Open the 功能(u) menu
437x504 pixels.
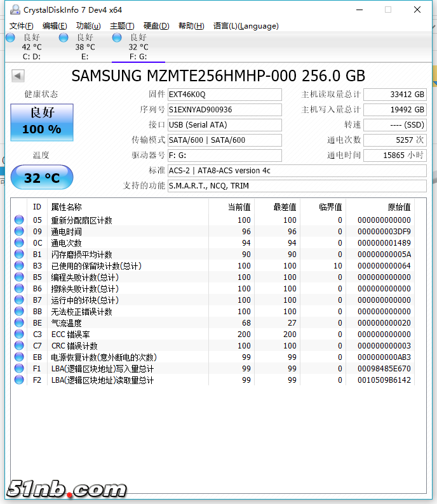coord(88,26)
